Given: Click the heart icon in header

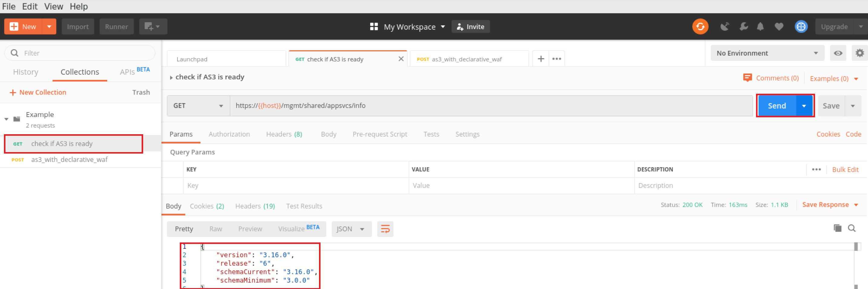Looking at the screenshot, I should pos(779,27).
